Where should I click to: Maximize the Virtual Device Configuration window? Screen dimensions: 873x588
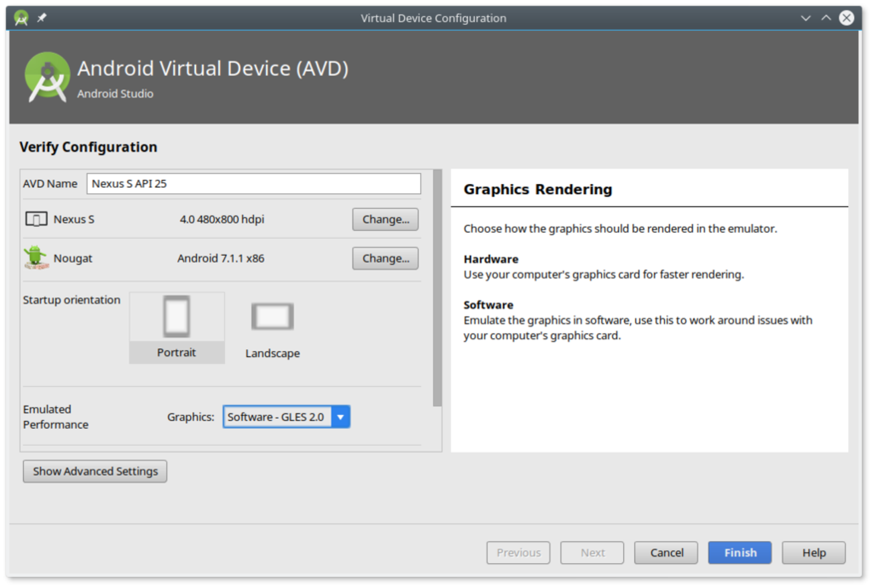pos(826,18)
